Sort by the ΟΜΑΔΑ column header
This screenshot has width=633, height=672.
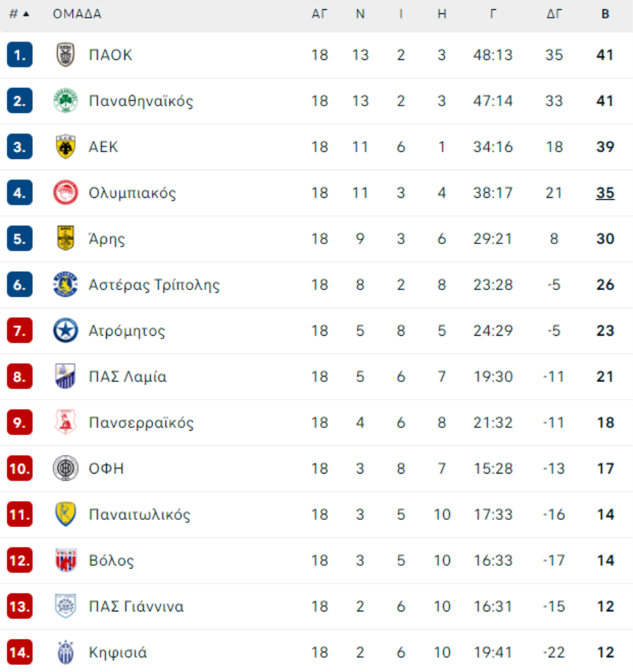pyautogui.click(x=77, y=13)
